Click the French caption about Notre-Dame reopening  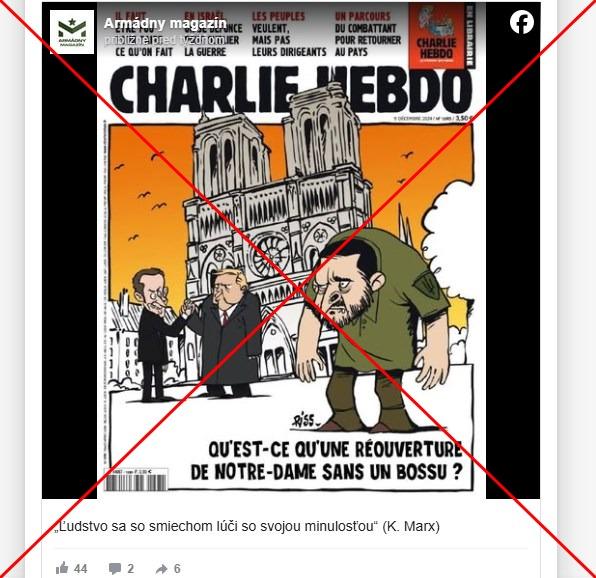click(x=327, y=461)
